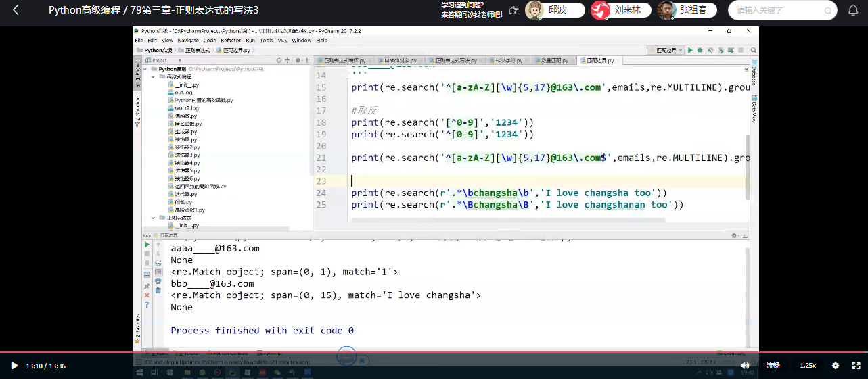Open the Run menu

click(250, 41)
